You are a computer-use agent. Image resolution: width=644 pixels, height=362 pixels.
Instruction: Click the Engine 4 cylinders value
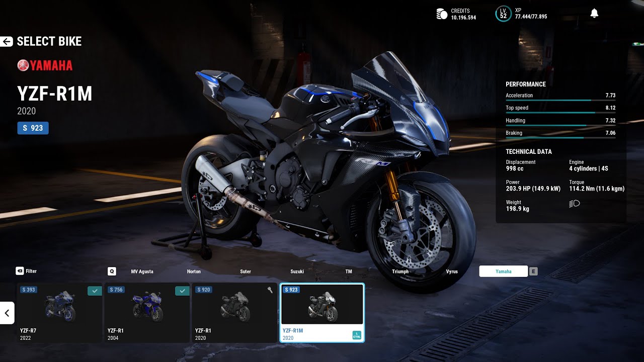(589, 168)
